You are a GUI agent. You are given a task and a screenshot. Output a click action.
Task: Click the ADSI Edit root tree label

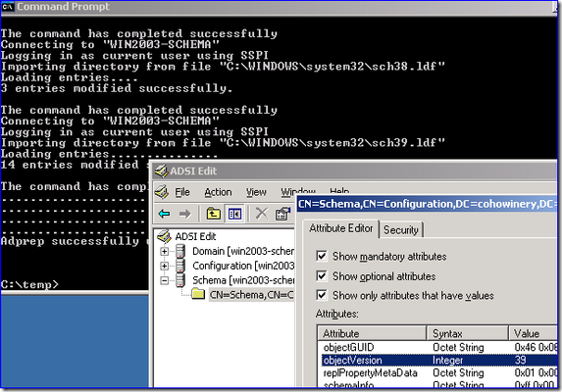[195, 236]
